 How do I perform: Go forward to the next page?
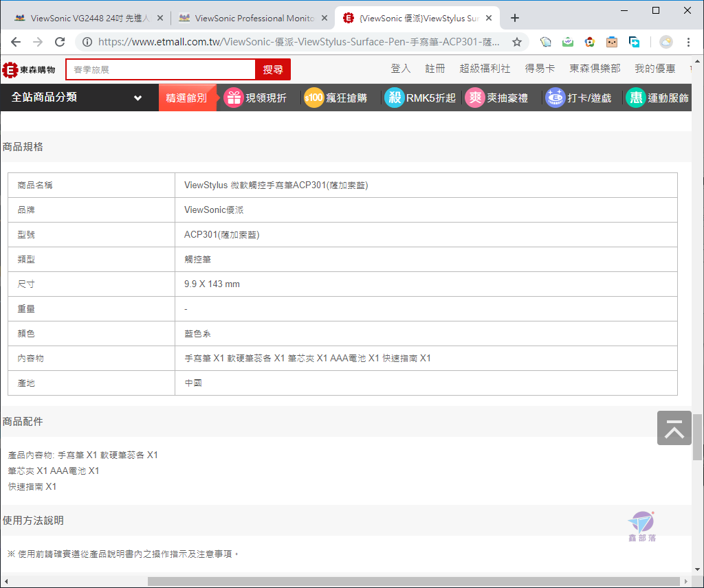click(x=38, y=42)
